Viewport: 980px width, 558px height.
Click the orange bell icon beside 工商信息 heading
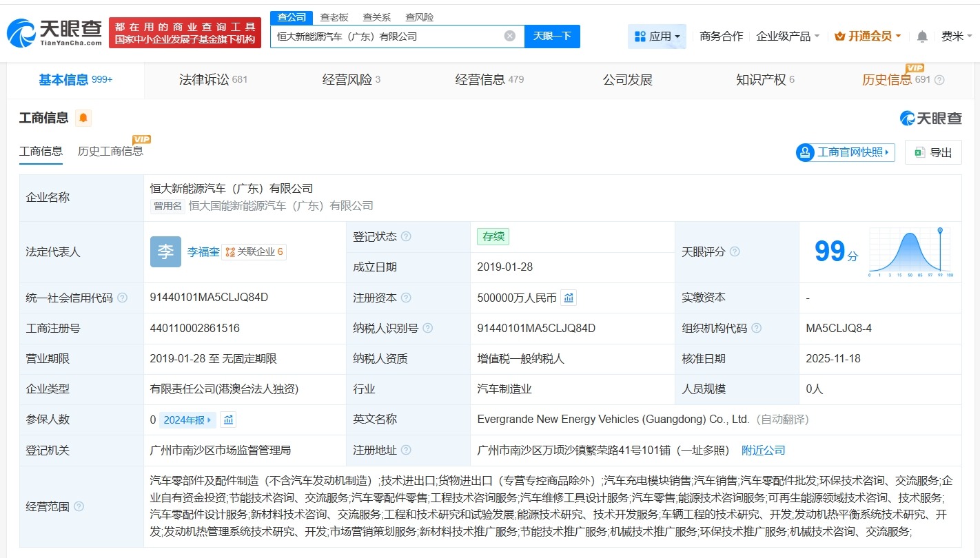click(83, 118)
